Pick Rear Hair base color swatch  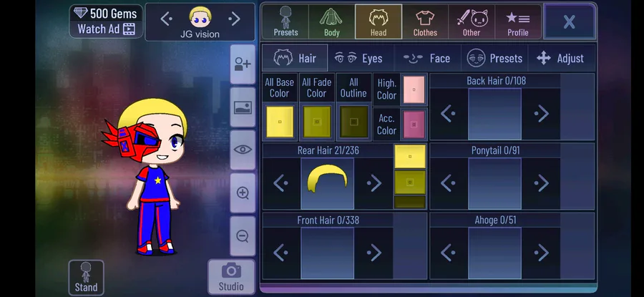tap(410, 157)
